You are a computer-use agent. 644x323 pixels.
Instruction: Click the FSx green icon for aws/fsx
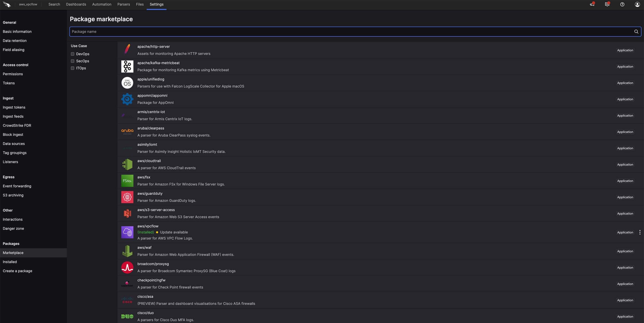click(x=127, y=181)
